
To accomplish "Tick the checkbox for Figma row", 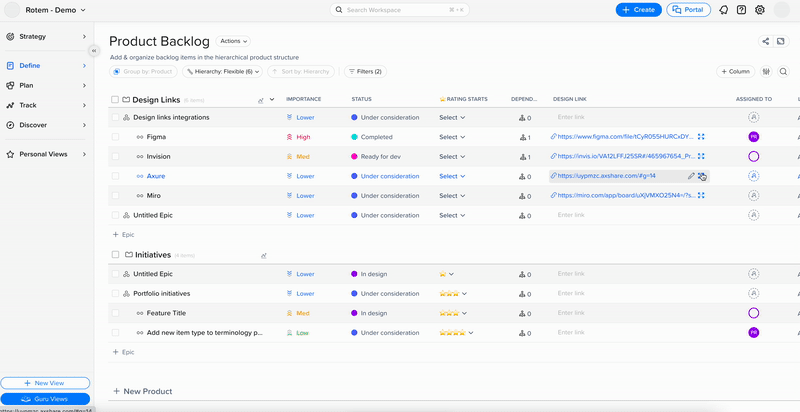I will point(115,137).
